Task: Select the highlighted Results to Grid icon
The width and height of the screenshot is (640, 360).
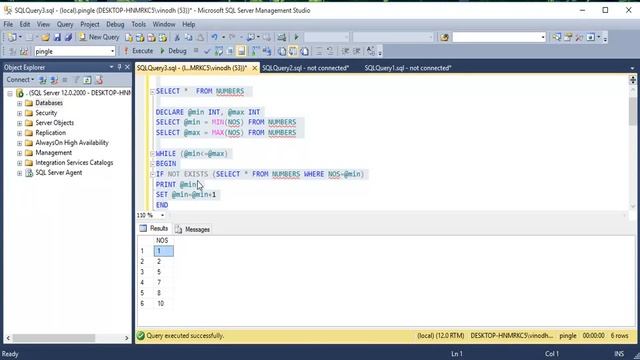Action: point(293,51)
